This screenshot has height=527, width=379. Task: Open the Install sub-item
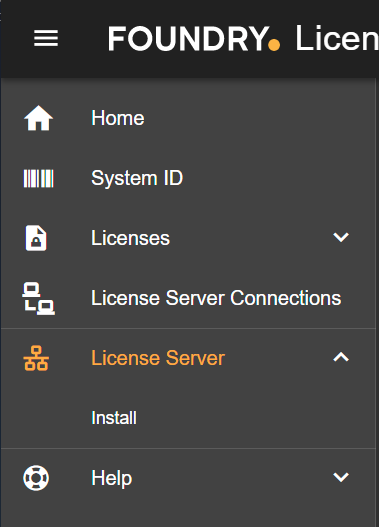[114, 418]
